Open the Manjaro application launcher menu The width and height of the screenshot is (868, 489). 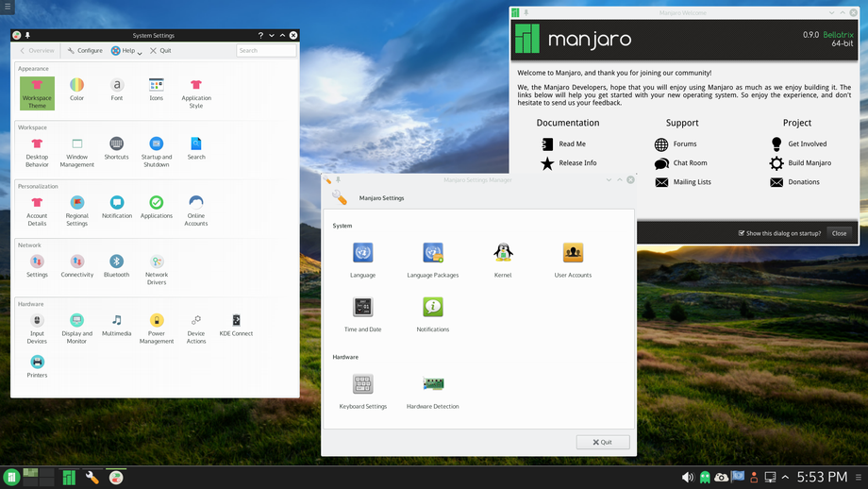[11, 478]
